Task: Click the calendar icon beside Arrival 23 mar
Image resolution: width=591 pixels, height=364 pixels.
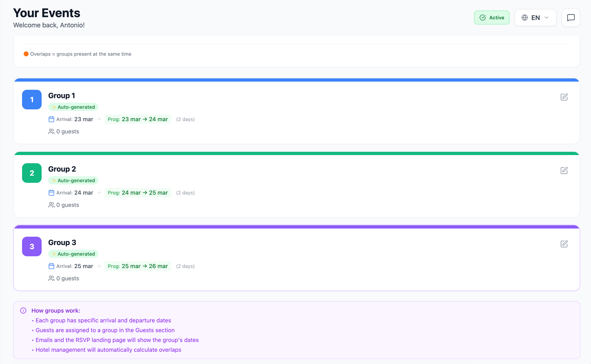Action: tap(51, 119)
